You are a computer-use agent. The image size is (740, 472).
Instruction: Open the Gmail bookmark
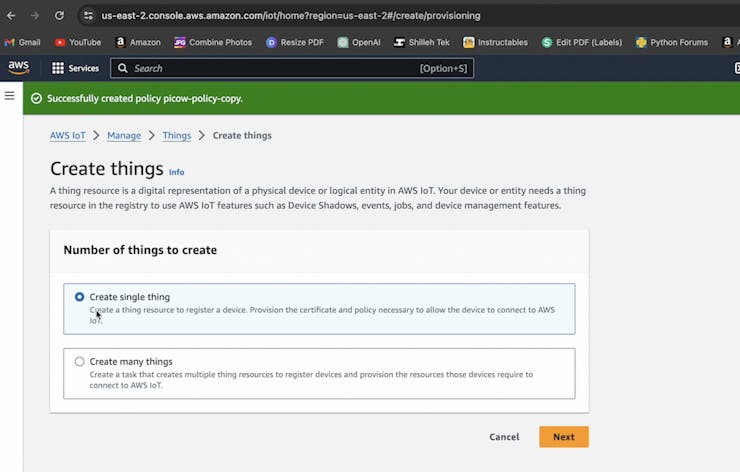(x=22, y=42)
